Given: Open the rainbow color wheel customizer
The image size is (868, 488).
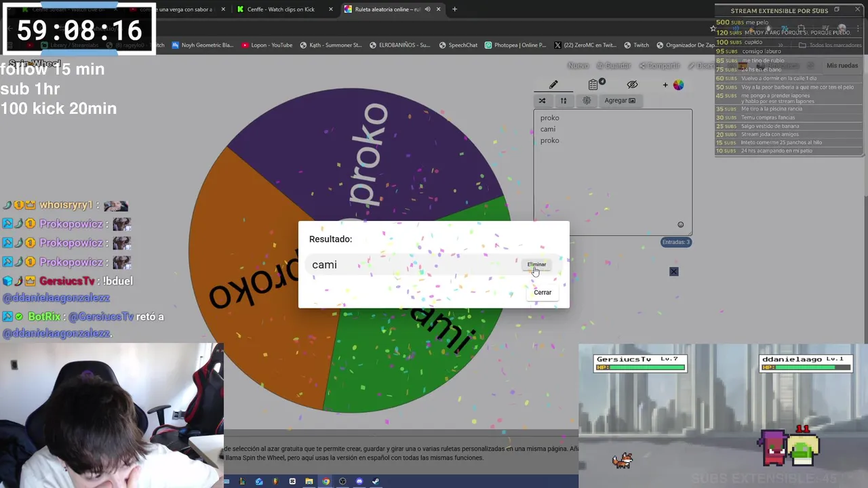Looking at the screenshot, I should [678, 85].
